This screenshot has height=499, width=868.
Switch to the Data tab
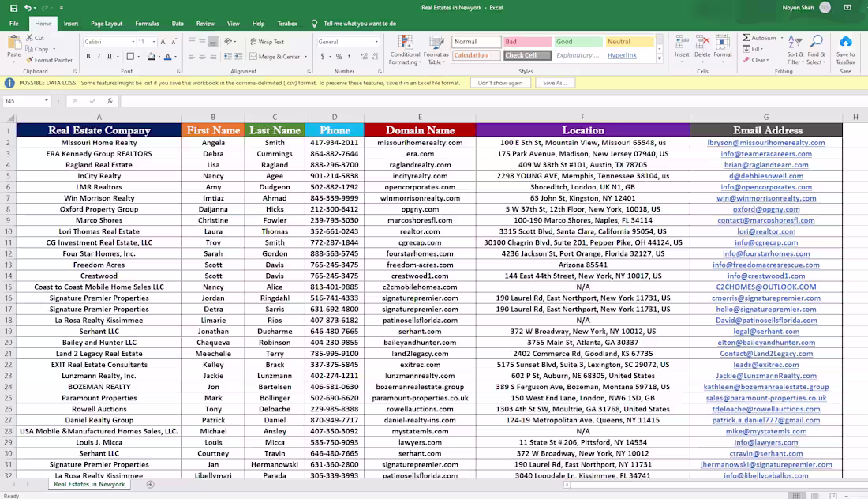178,24
